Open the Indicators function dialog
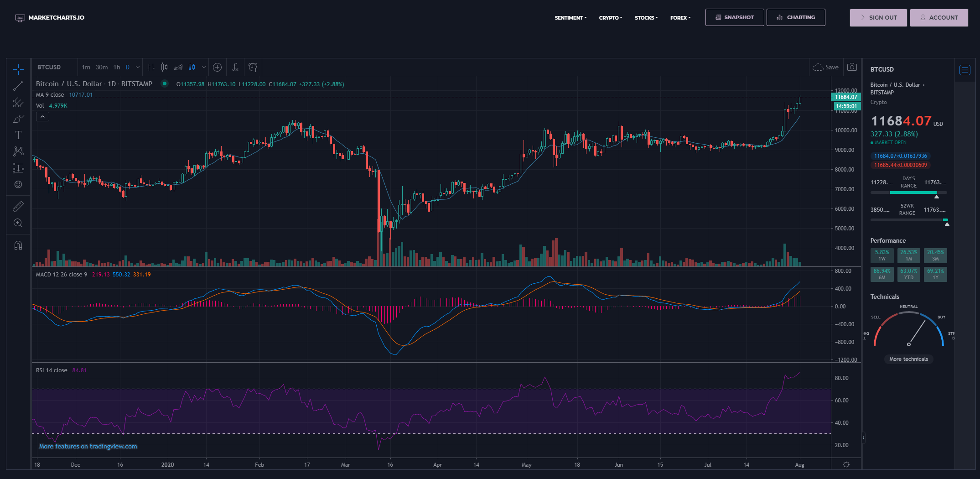 coord(235,67)
